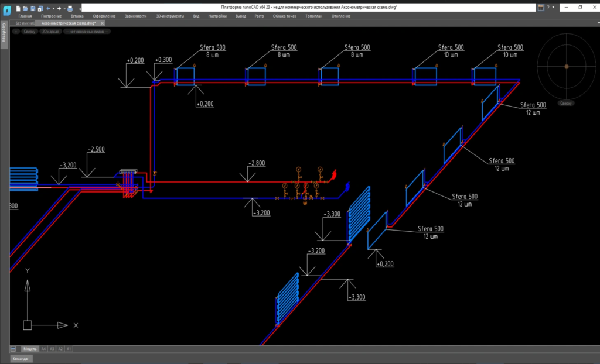Expand the undo history dropdown

53,9
